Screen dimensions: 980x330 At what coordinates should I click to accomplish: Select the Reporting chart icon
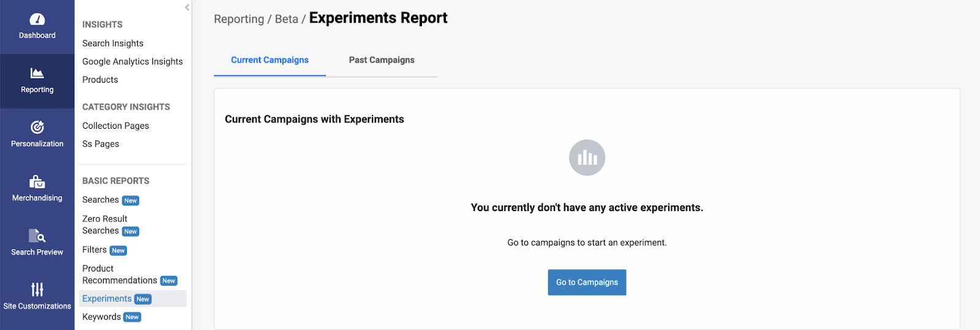37,73
